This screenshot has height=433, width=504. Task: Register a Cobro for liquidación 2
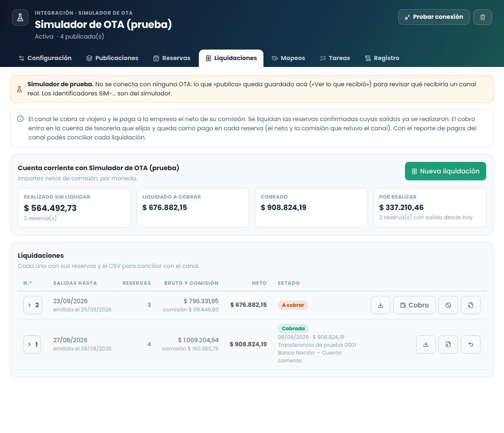coord(414,305)
